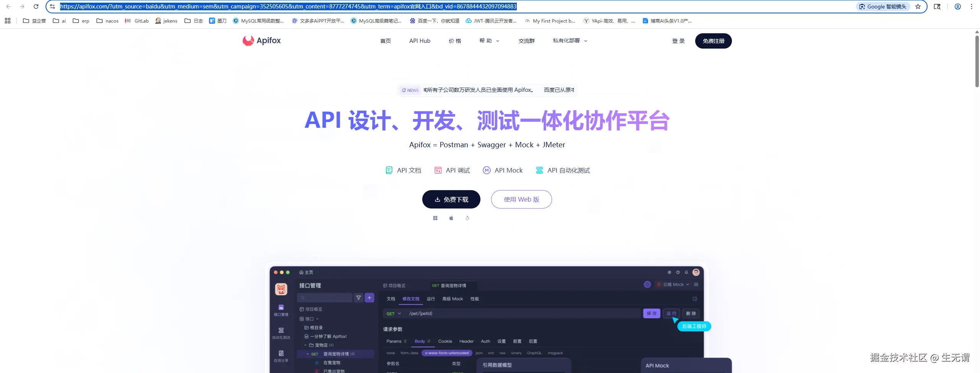Open the MySQL高级篇笔记 bookmark
This screenshot has height=373, width=980.
(x=376, y=21)
